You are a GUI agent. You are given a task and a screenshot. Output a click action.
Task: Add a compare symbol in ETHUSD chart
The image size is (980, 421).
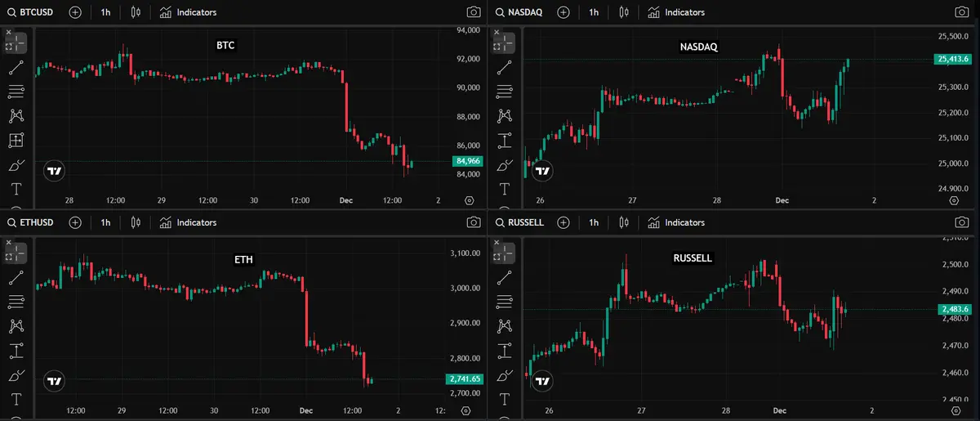coord(75,222)
